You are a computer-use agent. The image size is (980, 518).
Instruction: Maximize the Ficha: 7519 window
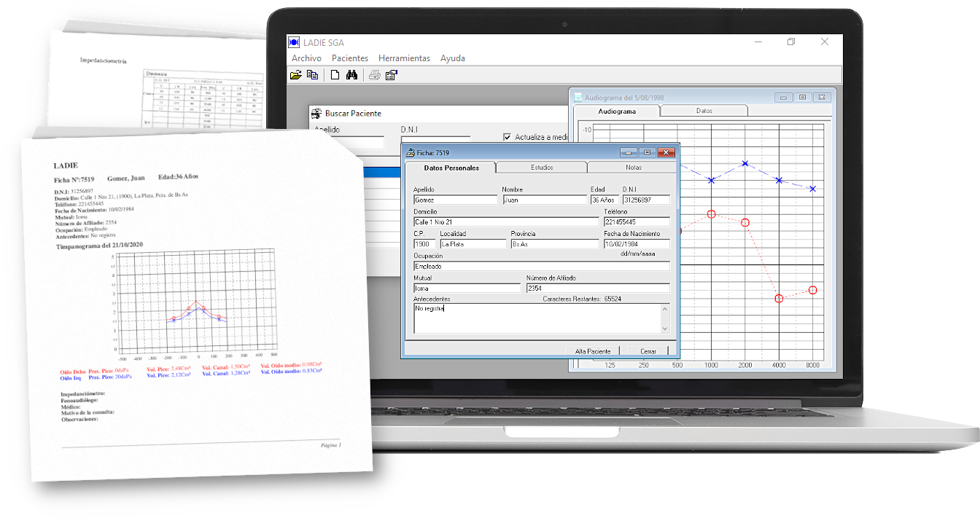(x=647, y=152)
